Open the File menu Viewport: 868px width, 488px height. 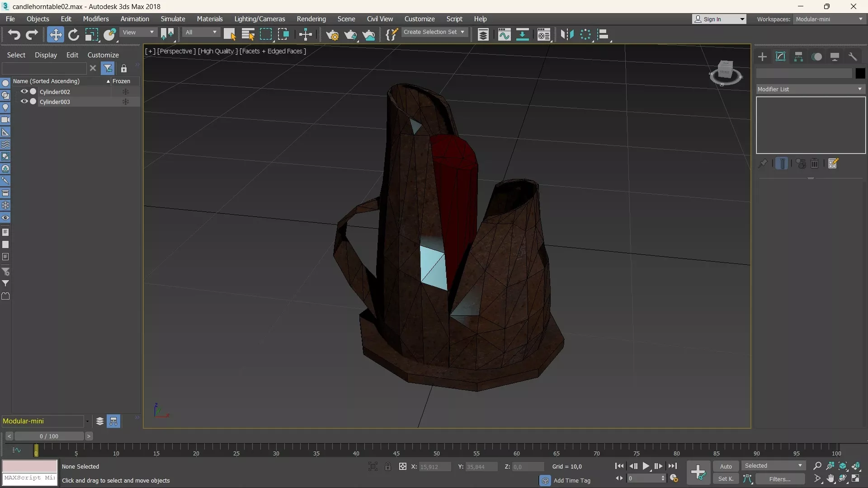[10, 19]
